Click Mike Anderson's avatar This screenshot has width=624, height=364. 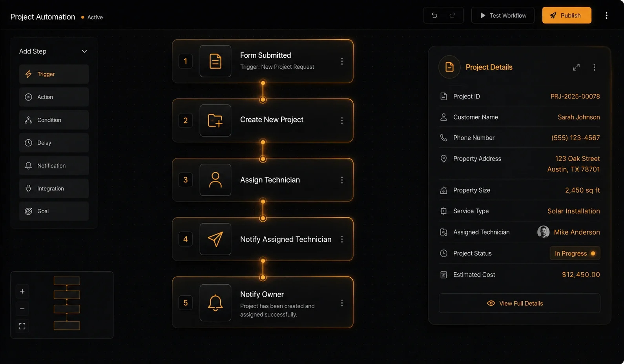click(x=543, y=232)
